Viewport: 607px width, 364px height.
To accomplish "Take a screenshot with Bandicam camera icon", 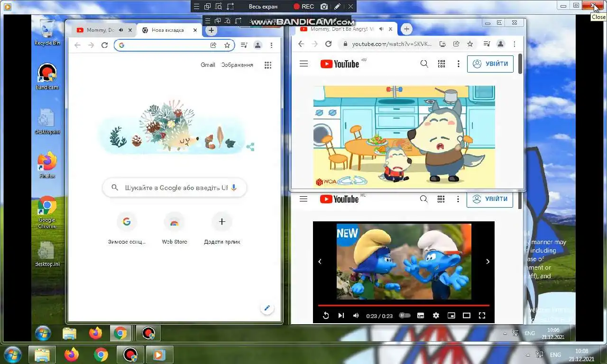I will 324,7.
